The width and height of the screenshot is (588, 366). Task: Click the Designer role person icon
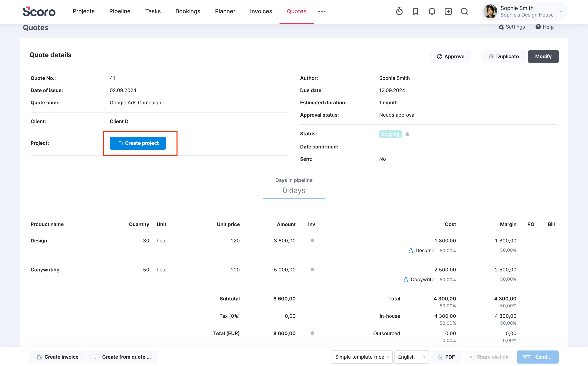(411, 251)
